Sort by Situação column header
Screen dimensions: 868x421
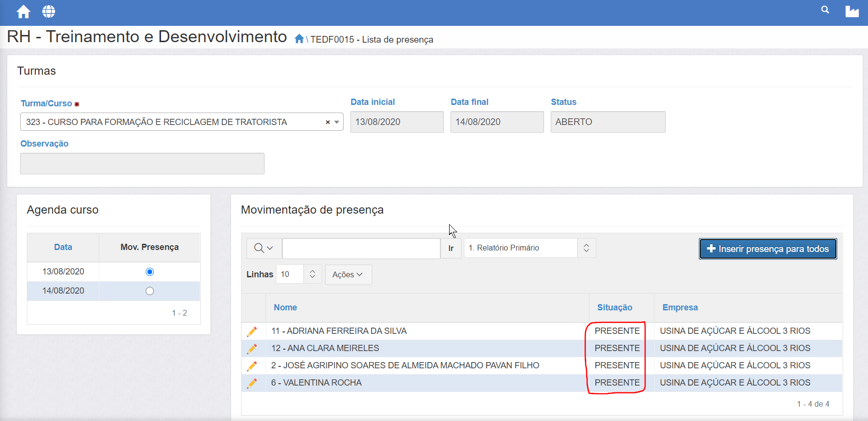[614, 307]
